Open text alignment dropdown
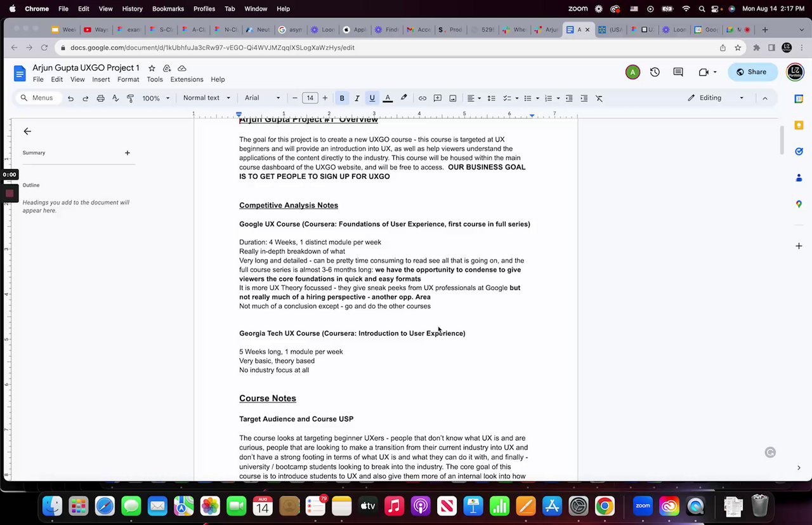The height and width of the screenshot is (525, 812). [x=474, y=98]
